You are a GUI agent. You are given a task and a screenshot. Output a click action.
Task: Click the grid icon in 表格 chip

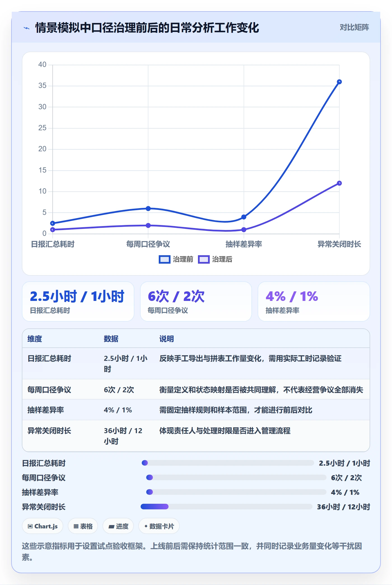pos(76,526)
